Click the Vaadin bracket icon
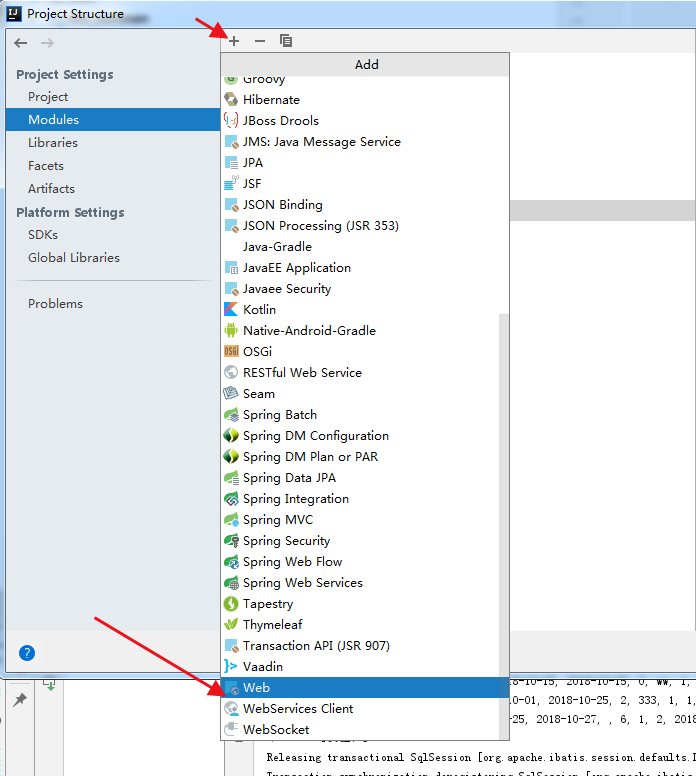 point(230,667)
